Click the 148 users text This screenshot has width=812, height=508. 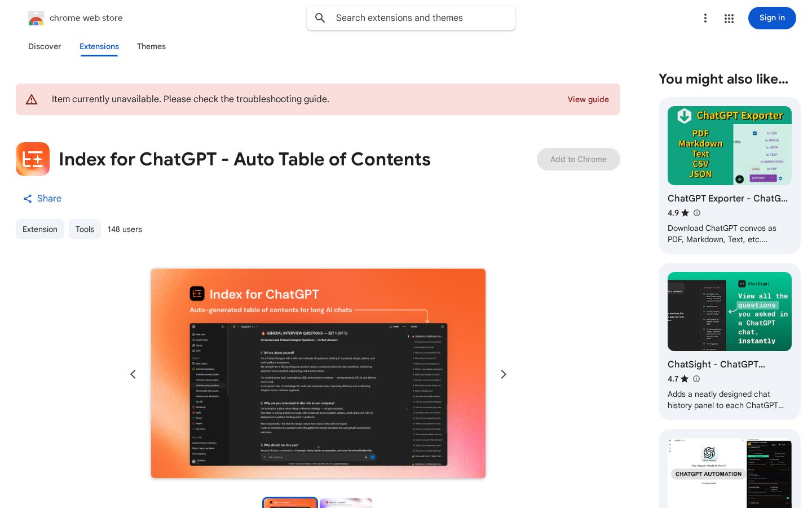125,229
